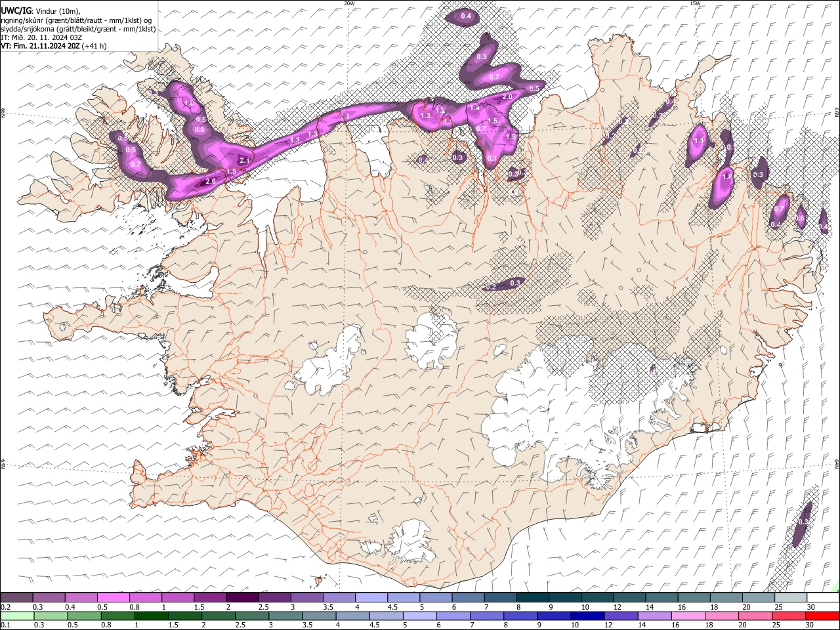Click the '0.1' label in green legend row
840x630 pixels.
click(5, 625)
